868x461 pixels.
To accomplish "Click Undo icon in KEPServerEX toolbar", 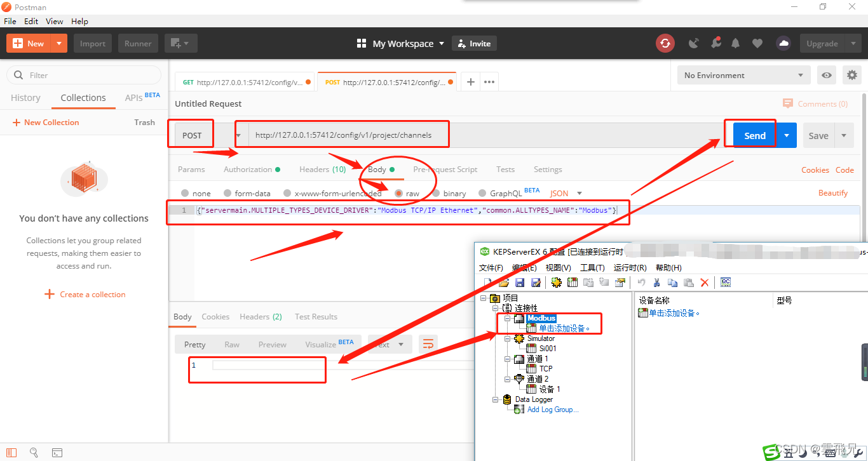I will click(x=641, y=283).
